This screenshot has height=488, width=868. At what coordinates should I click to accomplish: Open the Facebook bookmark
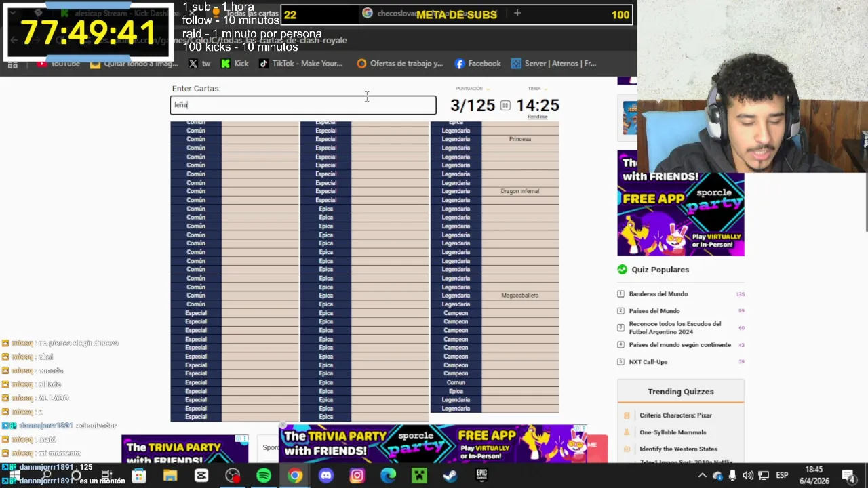pyautogui.click(x=478, y=64)
